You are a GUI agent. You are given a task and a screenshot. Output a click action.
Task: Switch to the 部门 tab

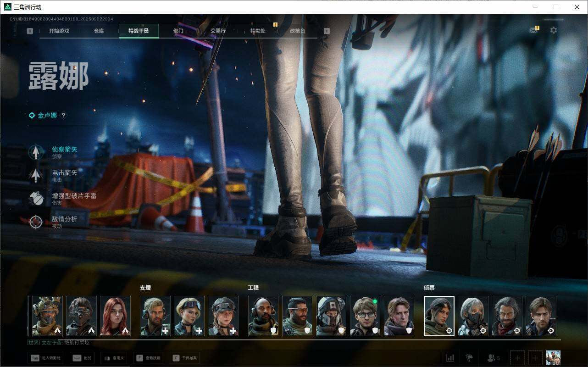click(x=178, y=31)
